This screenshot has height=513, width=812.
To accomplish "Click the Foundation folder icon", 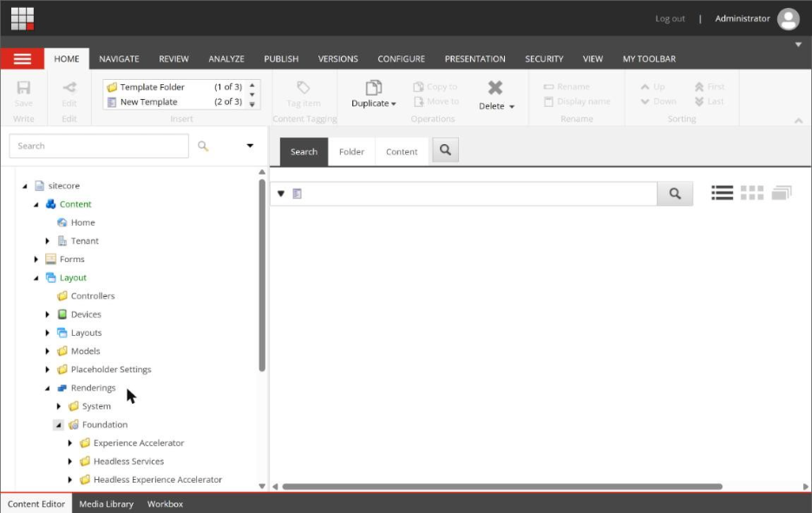I will click(74, 424).
